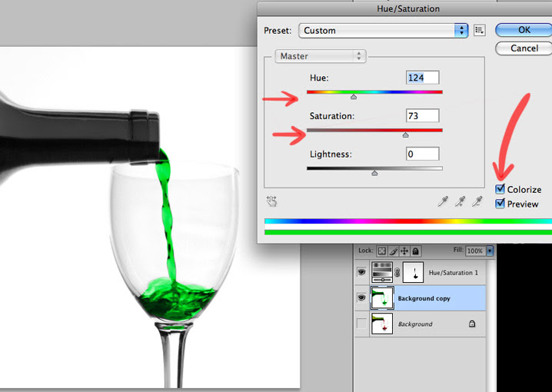Toggle lock image pixels brush icon

(x=393, y=251)
